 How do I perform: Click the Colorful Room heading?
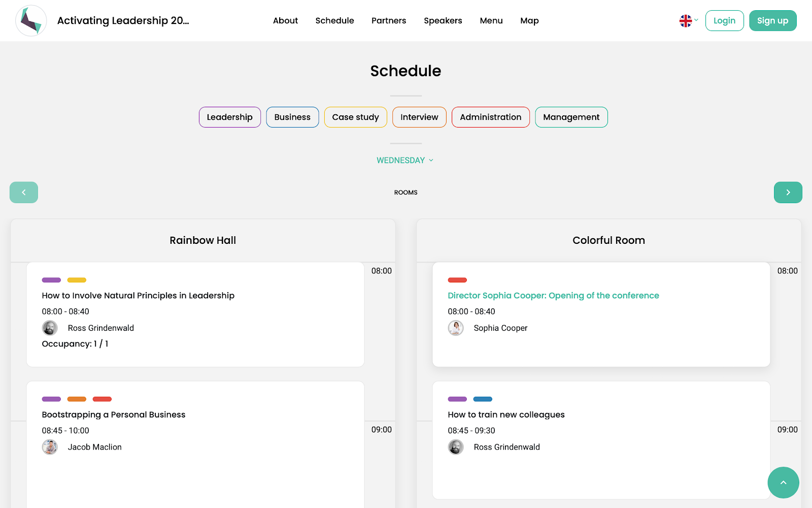tap(609, 240)
